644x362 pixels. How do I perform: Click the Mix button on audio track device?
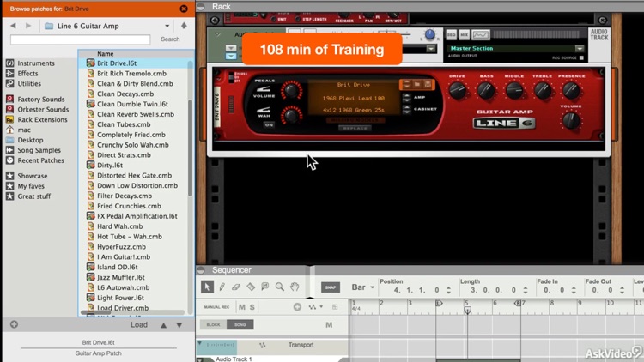[464, 35]
